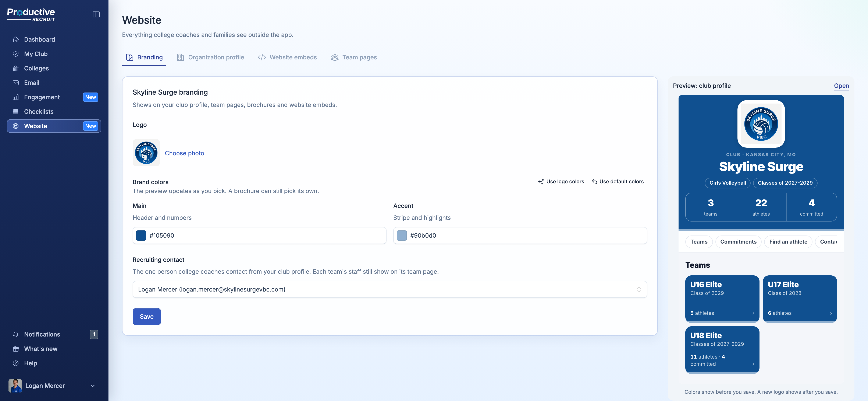
Task: Open the club profile preview link
Action: [x=841, y=86]
